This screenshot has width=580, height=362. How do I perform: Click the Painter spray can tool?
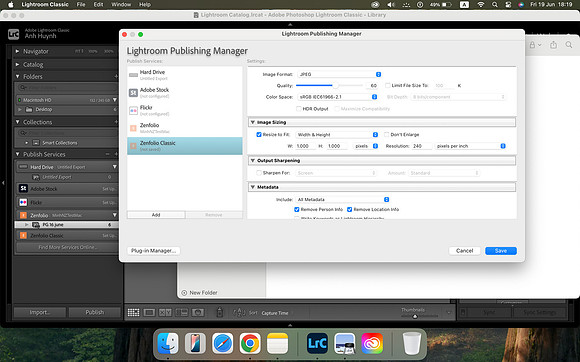pos(219,312)
